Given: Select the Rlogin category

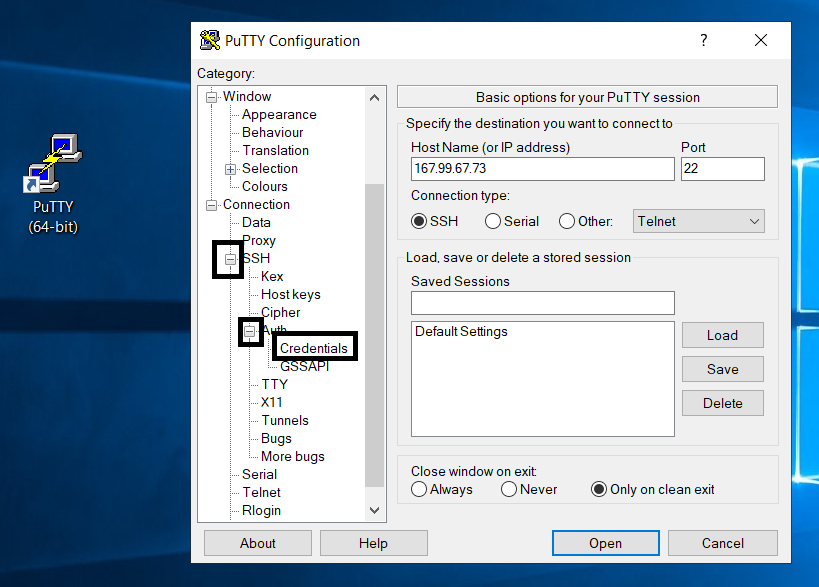Looking at the screenshot, I should [261, 511].
